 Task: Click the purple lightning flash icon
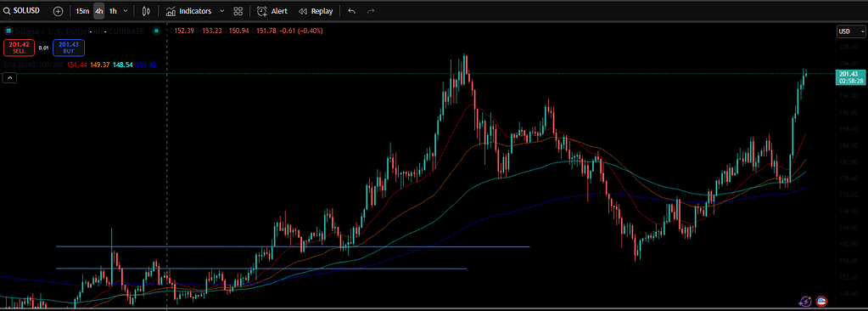coord(805,302)
